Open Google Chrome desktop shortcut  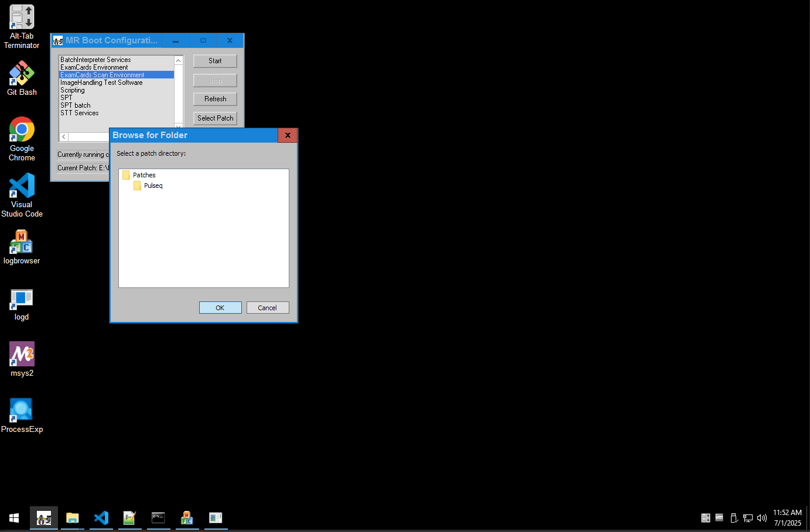point(22,139)
